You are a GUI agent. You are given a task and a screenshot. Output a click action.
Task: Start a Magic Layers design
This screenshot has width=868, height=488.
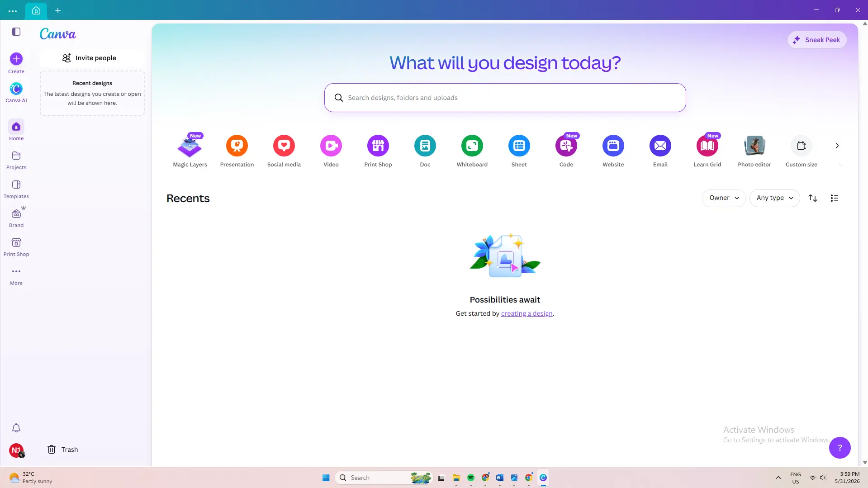click(190, 151)
